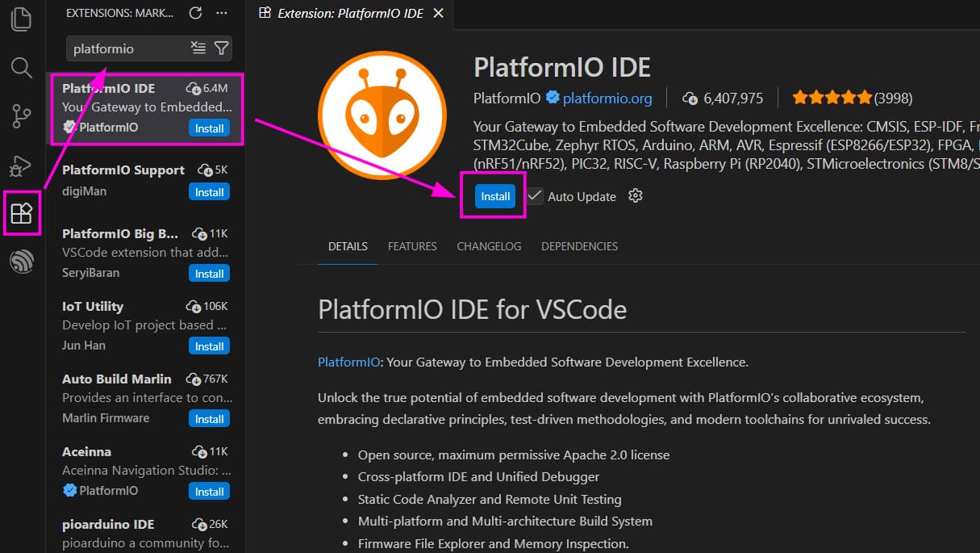Switch to the DETAILS tab

click(348, 246)
